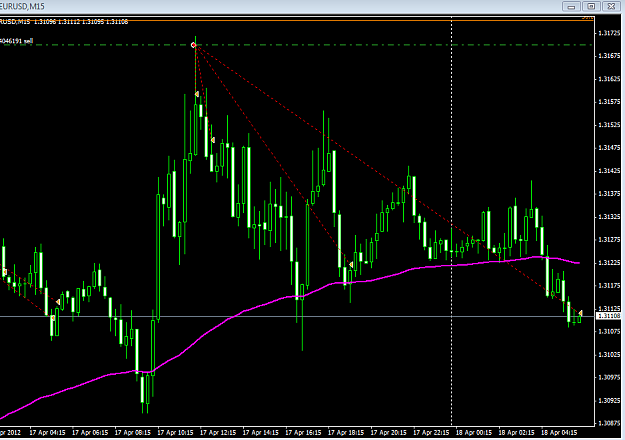Click time scale label 17 Apr 08:15

click(x=133, y=432)
